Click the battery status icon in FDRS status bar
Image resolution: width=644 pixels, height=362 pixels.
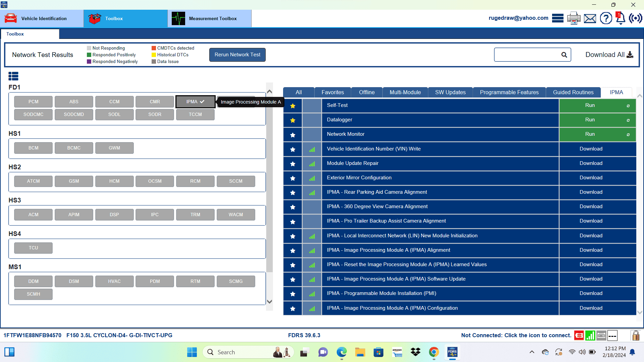pos(601,335)
